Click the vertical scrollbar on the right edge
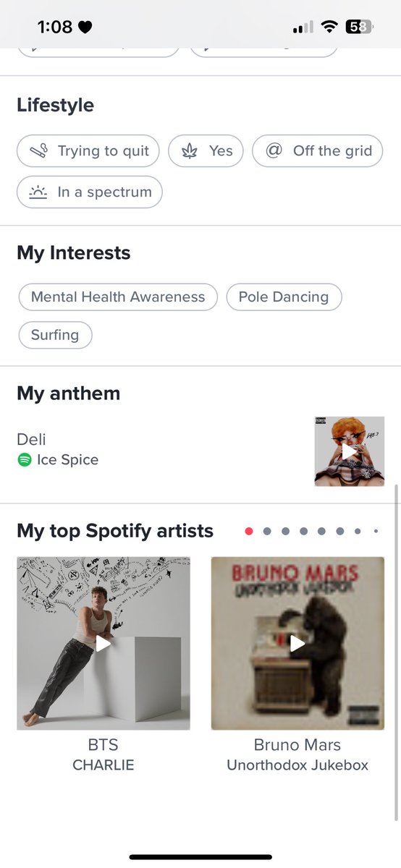401x868 pixels. (396, 652)
